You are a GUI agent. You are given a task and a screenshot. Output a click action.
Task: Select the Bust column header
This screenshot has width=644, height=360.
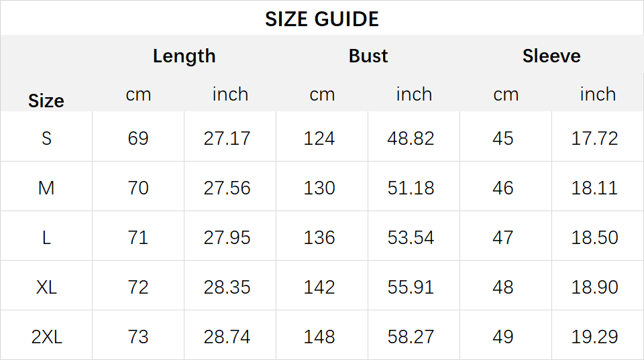pos(368,56)
